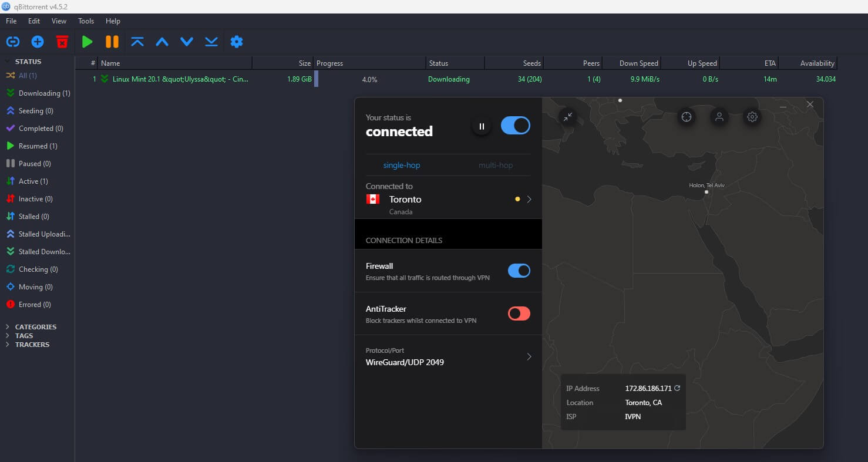
Task: Click WireGuard/UDP 2049 protocol row
Action: point(449,357)
